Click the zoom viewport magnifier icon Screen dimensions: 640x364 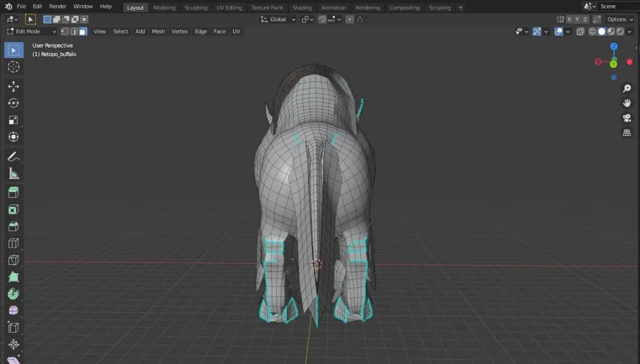627,88
